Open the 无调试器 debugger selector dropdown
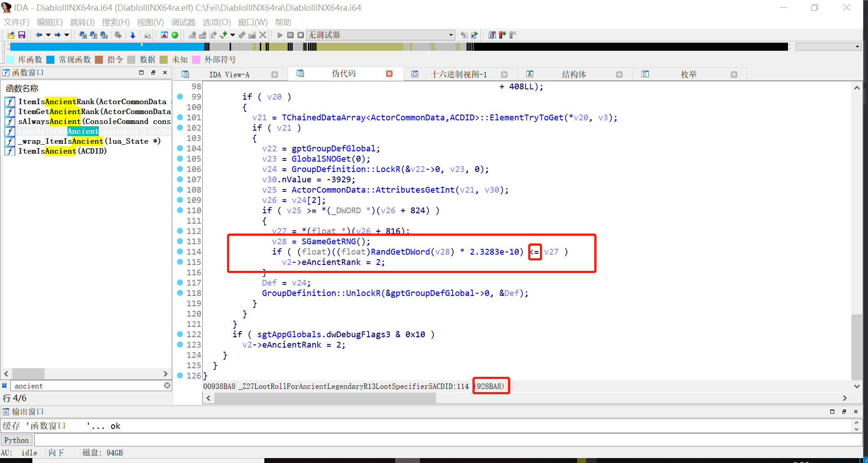868x463 pixels. pos(380,35)
